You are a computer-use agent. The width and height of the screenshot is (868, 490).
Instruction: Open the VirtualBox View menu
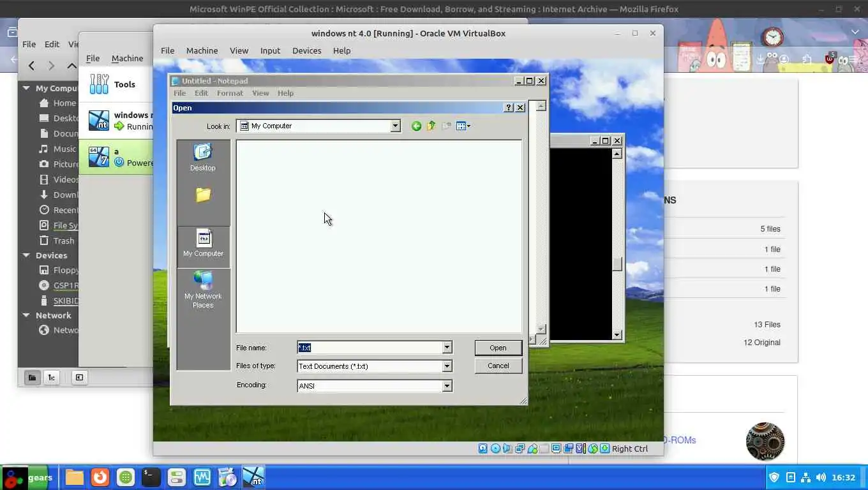point(239,50)
